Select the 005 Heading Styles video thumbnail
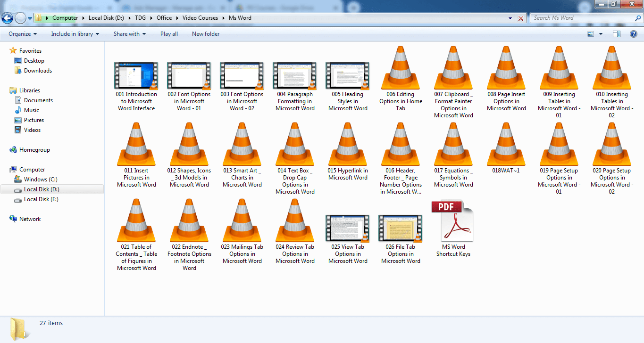644x343 pixels. click(348, 75)
